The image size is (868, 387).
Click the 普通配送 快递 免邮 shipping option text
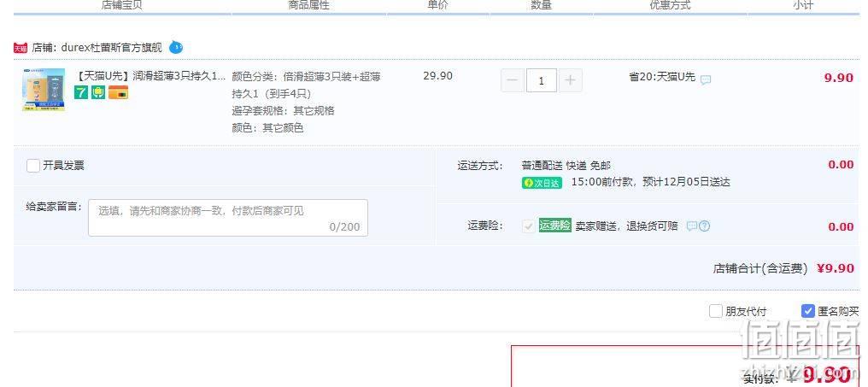[566, 166]
